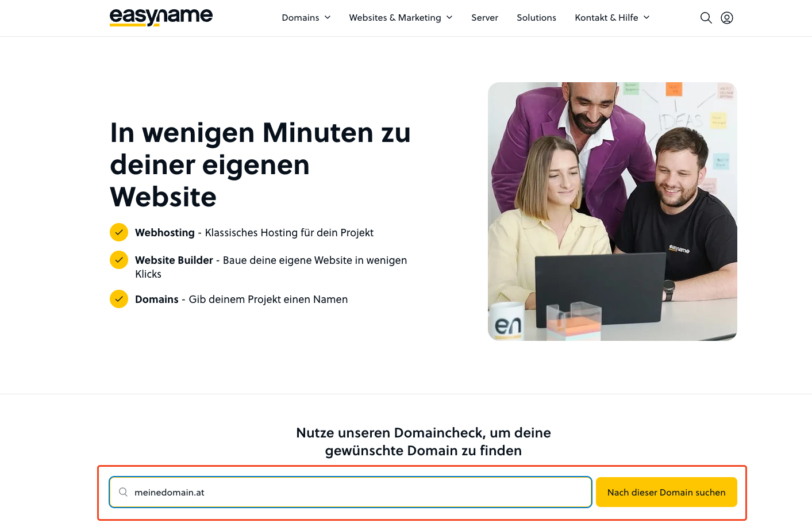Expand Websites & Marketing chevron
This screenshot has width=812, height=530.
449,18
